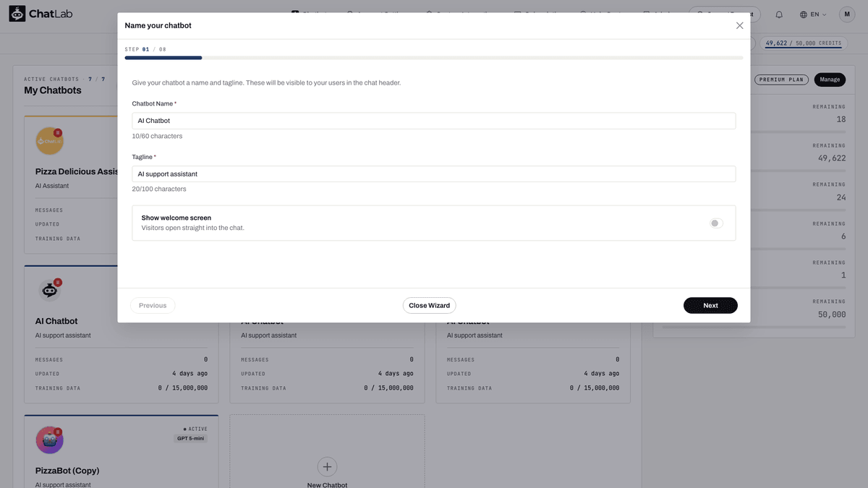Screen dimensions: 868x488
Task: Delete badge on PizzaBot (Copy) avatar
Action: (58, 432)
